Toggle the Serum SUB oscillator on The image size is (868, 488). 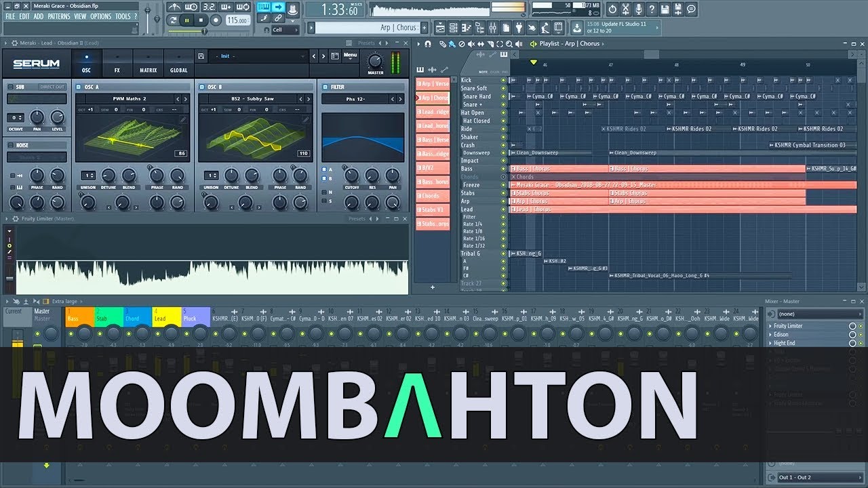[11, 87]
